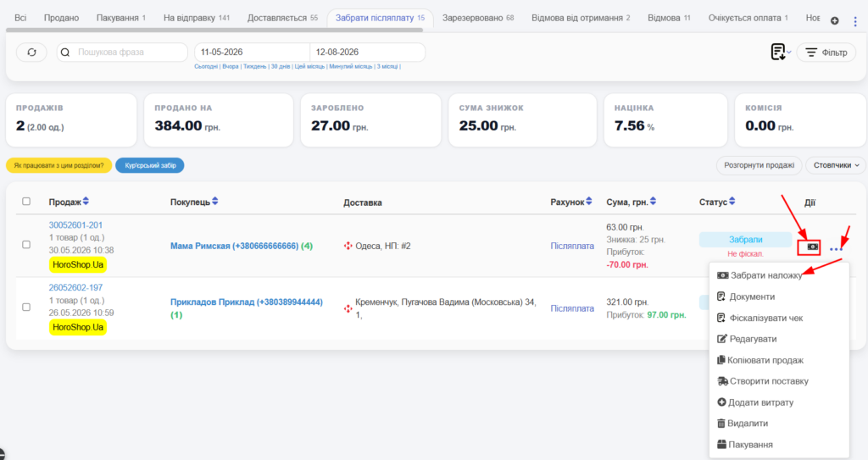The height and width of the screenshot is (460, 868).
Task: Tick checkbox for order 30052601-201
Action: (x=26, y=244)
